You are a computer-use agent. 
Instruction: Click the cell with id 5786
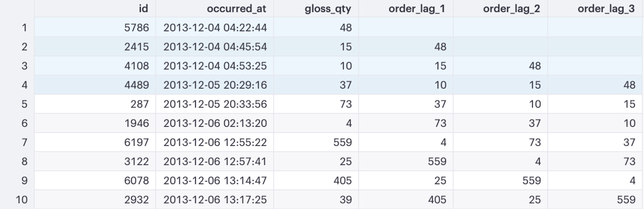tap(95, 27)
